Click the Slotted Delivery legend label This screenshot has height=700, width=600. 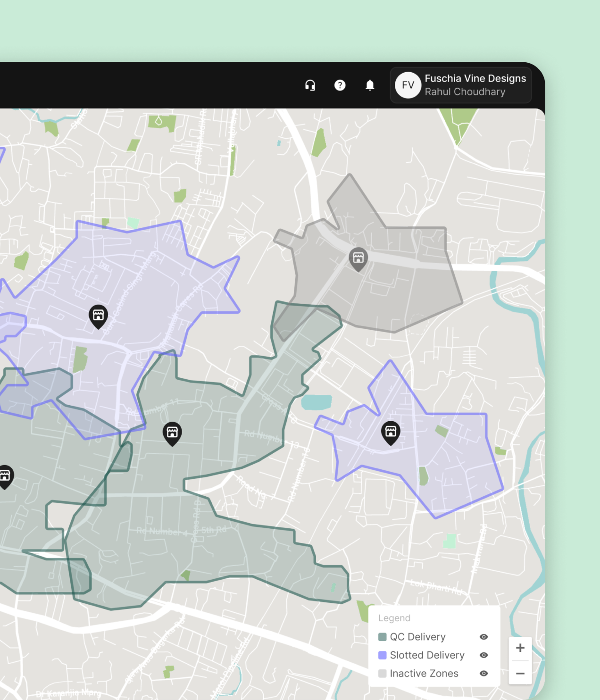point(427,655)
